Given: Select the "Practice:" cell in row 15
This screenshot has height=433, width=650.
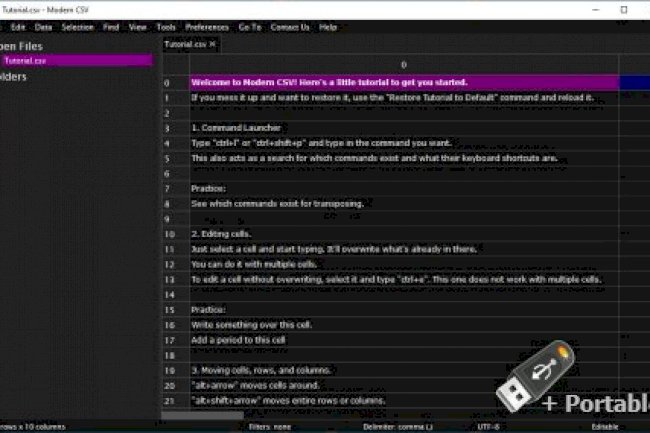Looking at the screenshot, I should tap(404, 310).
